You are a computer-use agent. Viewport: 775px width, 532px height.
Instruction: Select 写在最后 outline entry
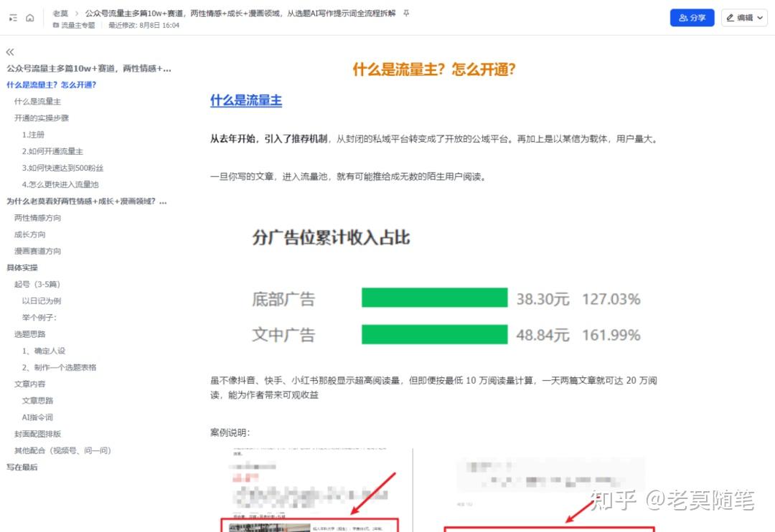click(x=22, y=467)
